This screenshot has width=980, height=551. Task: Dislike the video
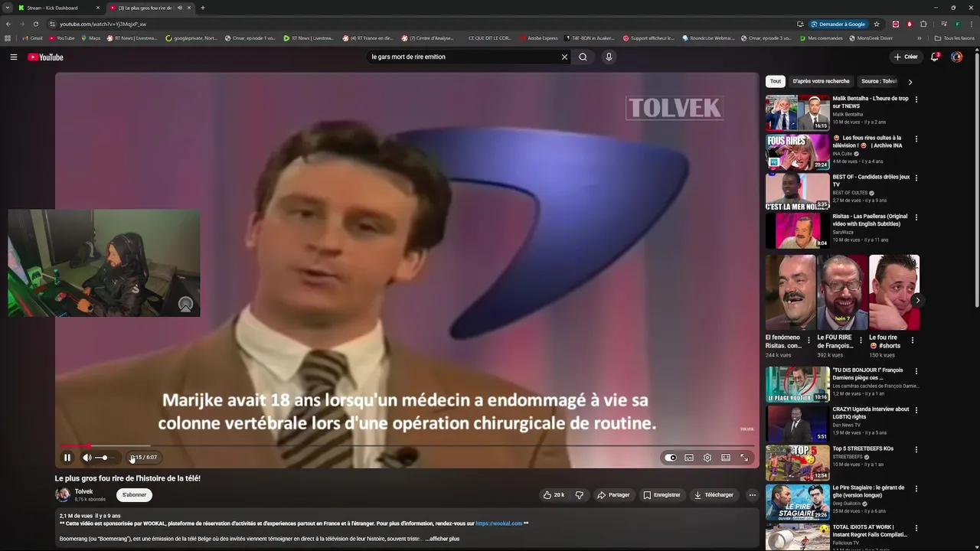[580, 495]
